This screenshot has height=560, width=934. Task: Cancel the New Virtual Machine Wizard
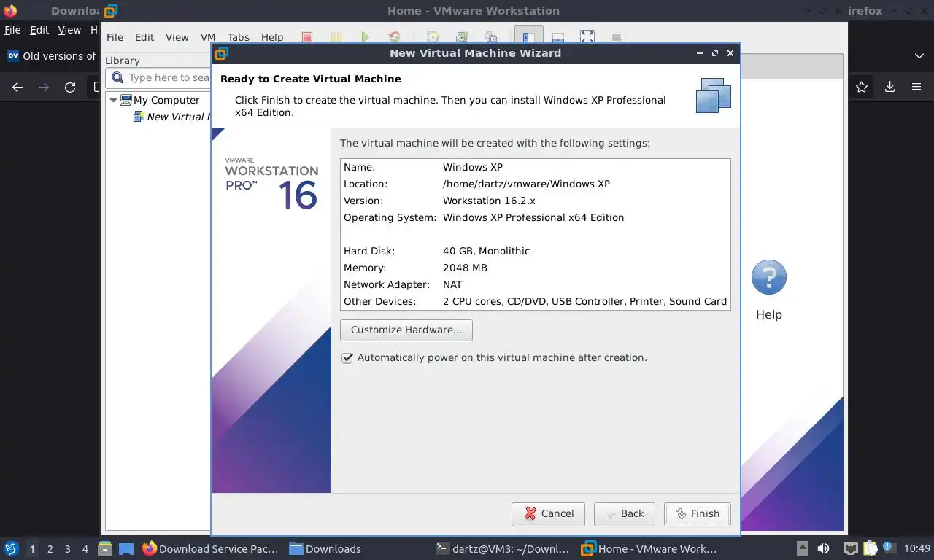548,514
